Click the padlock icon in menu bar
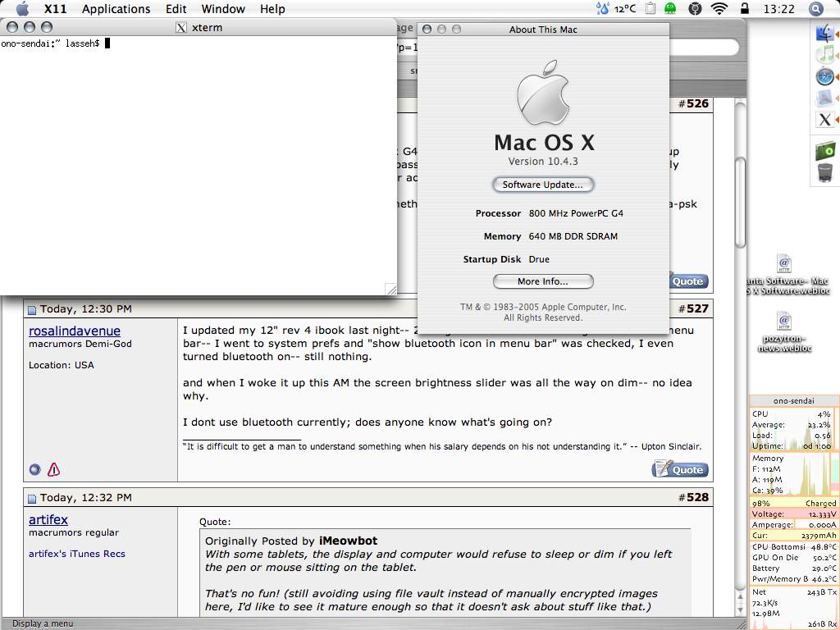 point(745,8)
